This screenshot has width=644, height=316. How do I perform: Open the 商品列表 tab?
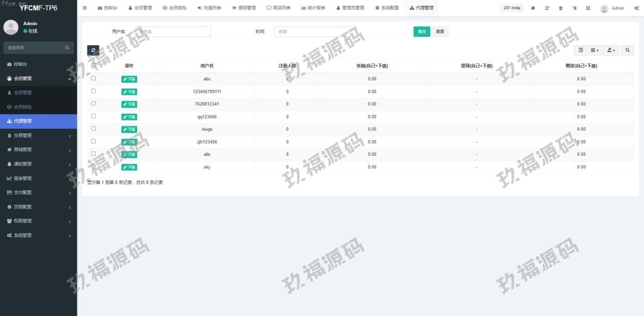coord(278,8)
